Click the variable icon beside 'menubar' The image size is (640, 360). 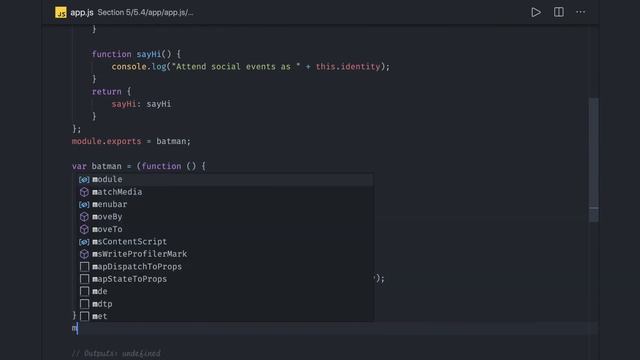coord(84,204)
